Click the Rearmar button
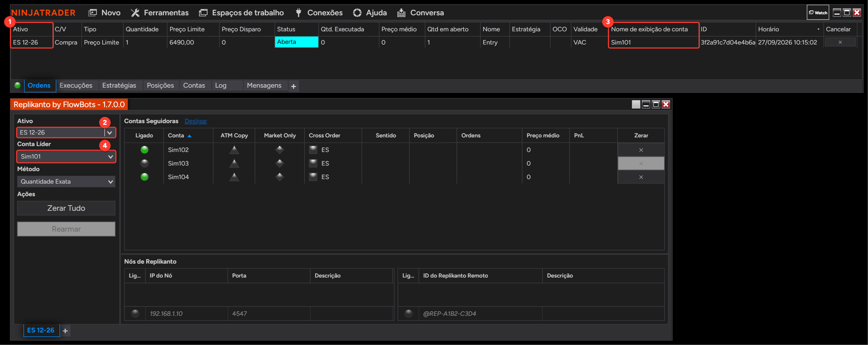This screenshot has width=868, height=345. pyautogui.click(x=66, y=229)
